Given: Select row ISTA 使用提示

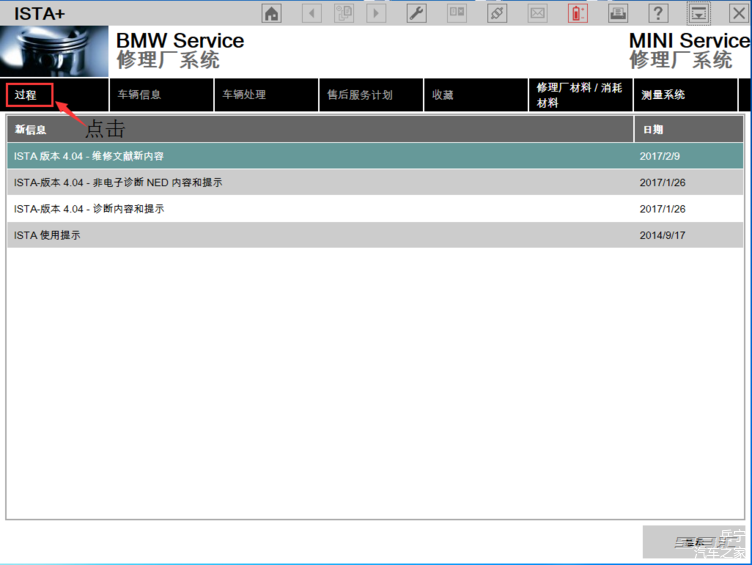Looking at the screenshot, I should (375, 235).
